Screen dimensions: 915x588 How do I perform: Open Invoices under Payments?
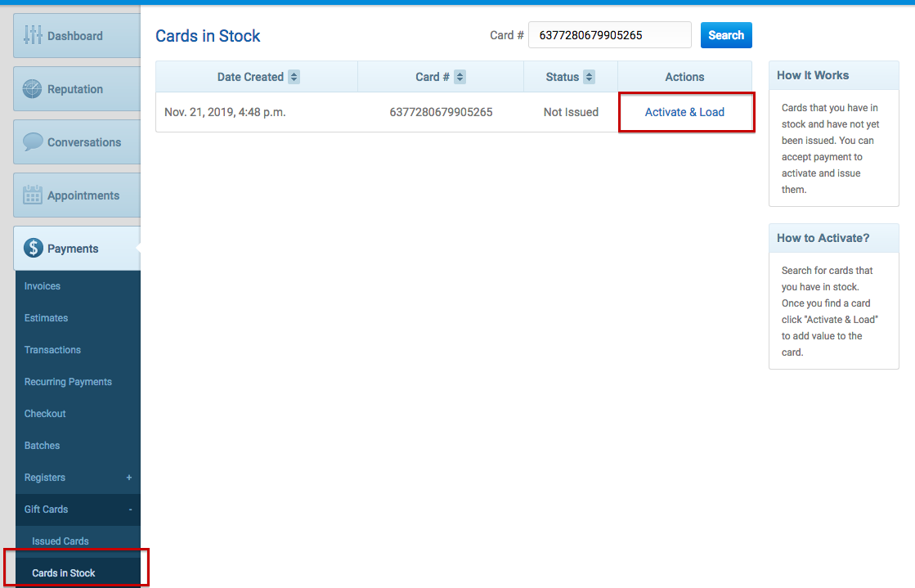43,286
